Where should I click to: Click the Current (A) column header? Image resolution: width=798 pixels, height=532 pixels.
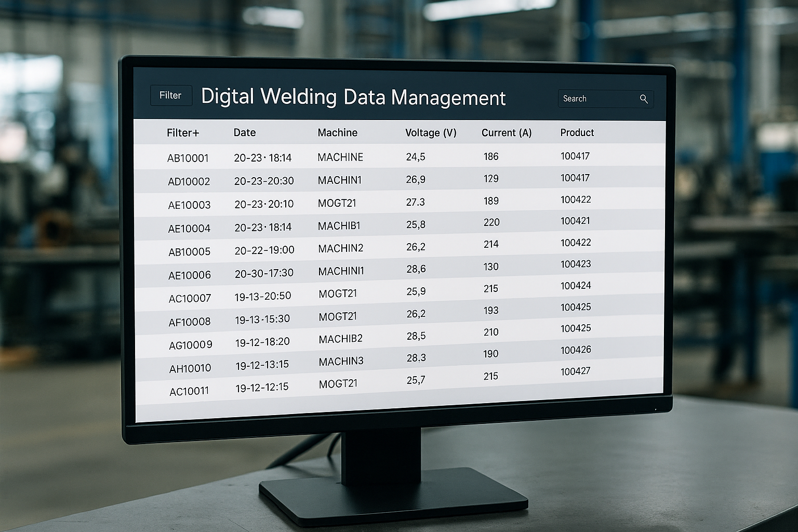click(506, 132)
